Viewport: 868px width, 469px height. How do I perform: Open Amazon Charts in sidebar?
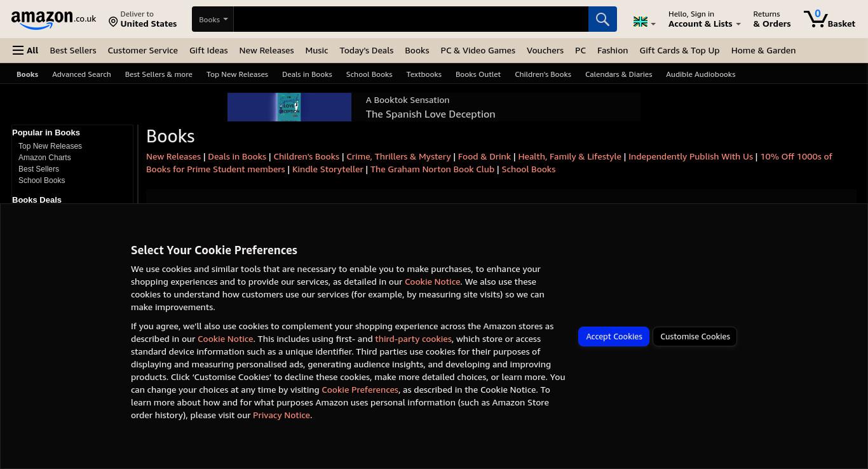click(x=44, y=158)
